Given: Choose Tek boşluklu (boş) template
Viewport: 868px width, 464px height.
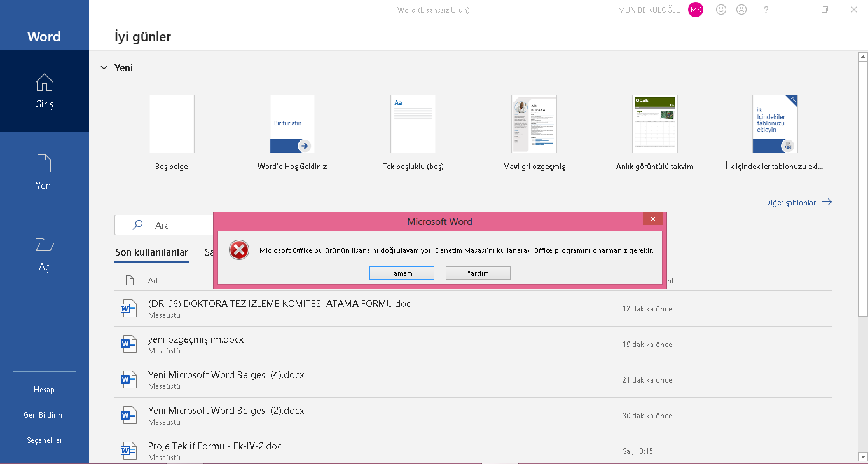Looking at the screenshot, I should tap(413, 124).
